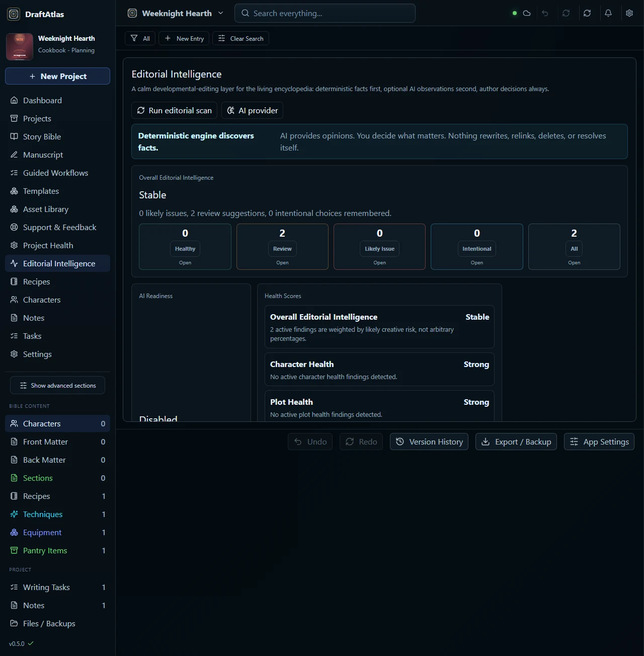644x656 pixels.
Task: Focus the Search everything field
Action: click(x=325, y=13)
